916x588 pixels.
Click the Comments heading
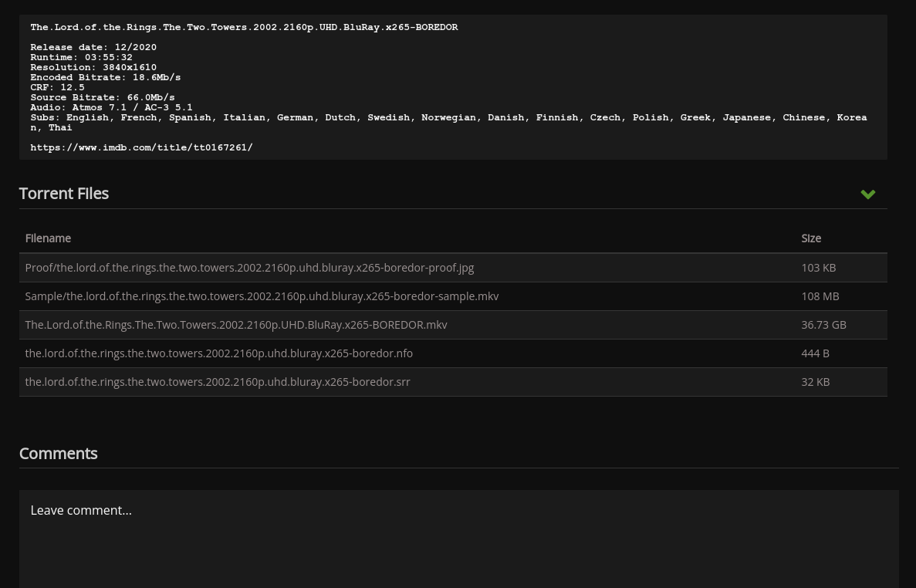click(x=58, y=453)
